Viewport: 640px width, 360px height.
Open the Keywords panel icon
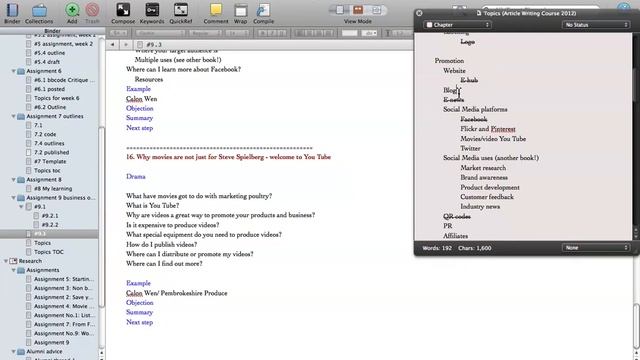[x=152, y=10]
